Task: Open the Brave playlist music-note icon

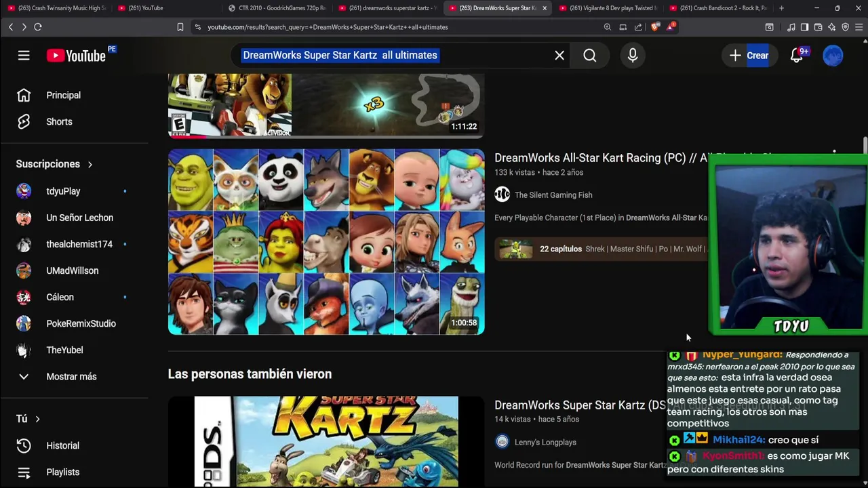Action: coord(791,27)
